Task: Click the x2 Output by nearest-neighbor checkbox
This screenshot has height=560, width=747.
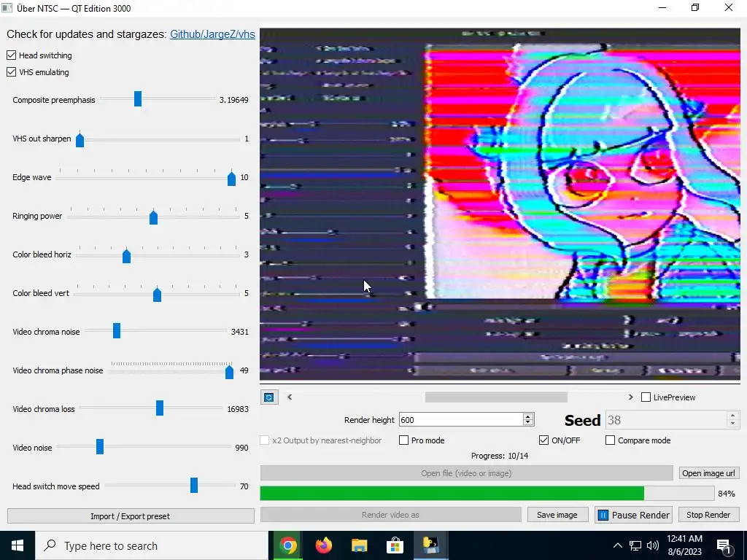Action: click(x=264, y=440)
